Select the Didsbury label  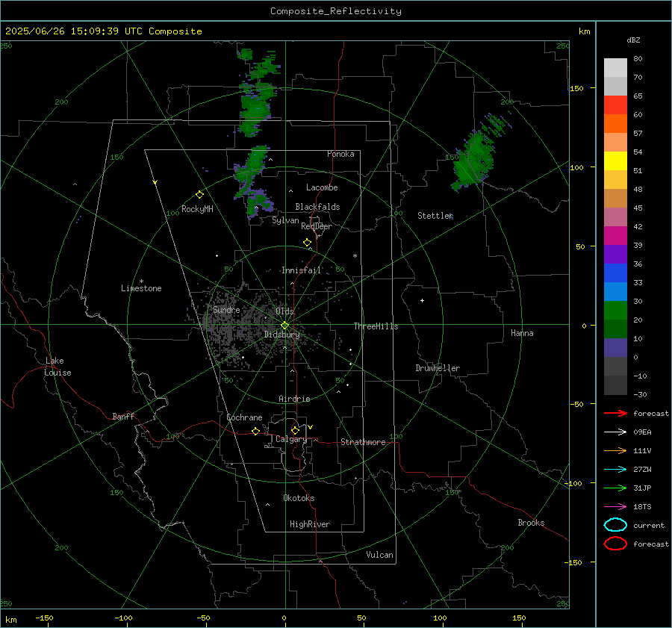click(x=281, y=335)
